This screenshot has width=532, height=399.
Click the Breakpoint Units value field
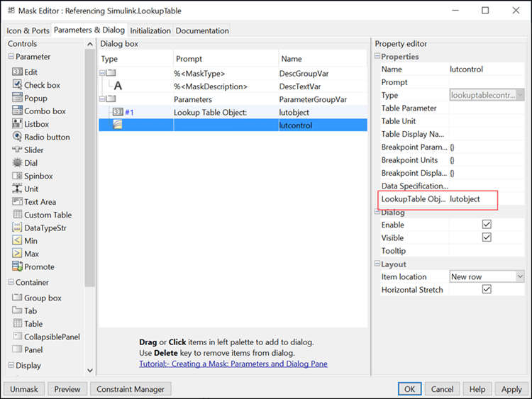487,160
